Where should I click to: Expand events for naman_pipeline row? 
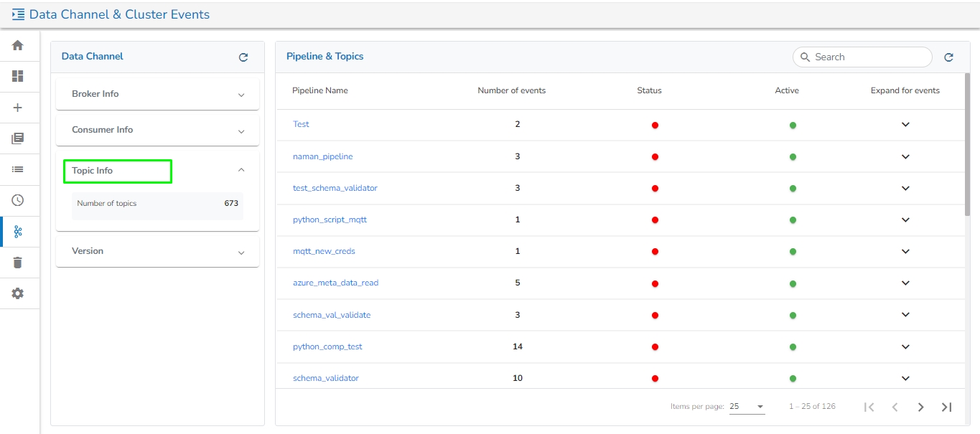(x=905, y=156)
